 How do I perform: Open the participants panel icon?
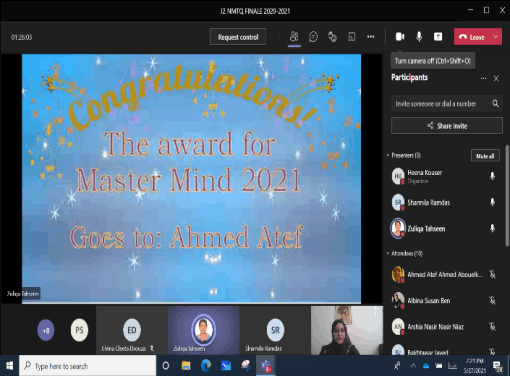click(294, 37)
